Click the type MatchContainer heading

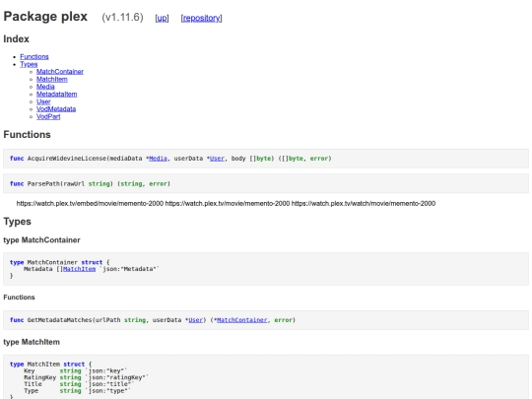41,240
